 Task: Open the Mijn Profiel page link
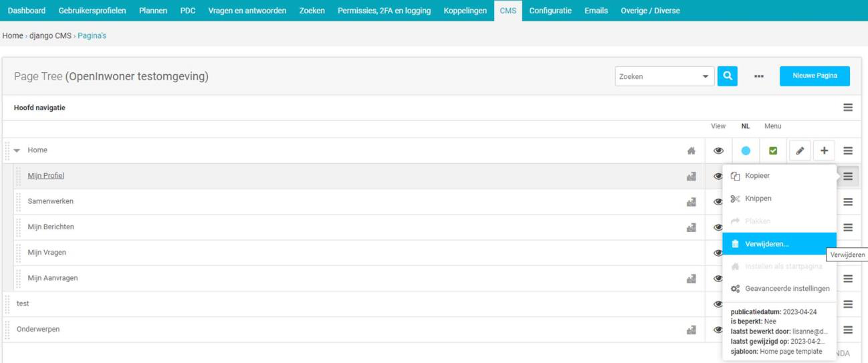point(46,176)
